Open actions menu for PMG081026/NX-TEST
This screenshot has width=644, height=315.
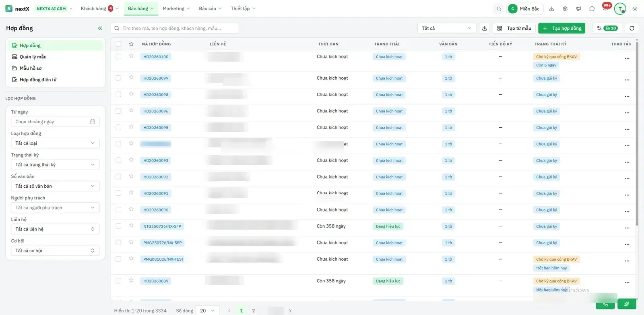tap(627, 261)
